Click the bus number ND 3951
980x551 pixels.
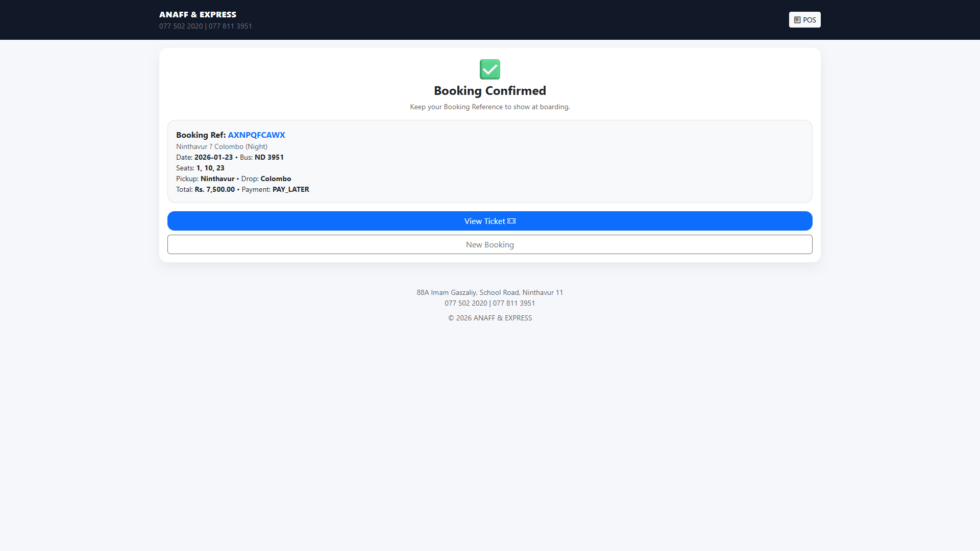coord(269,157)
